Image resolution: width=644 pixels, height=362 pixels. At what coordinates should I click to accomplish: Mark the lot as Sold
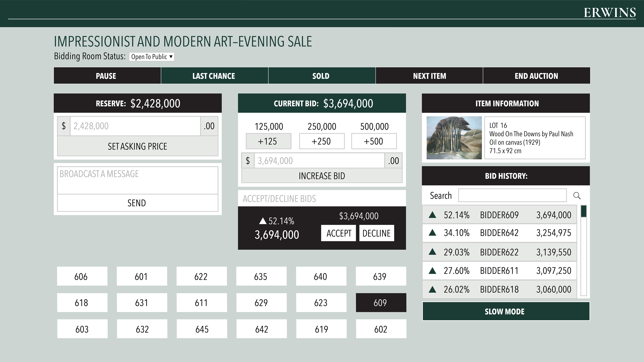coord(321,76)
